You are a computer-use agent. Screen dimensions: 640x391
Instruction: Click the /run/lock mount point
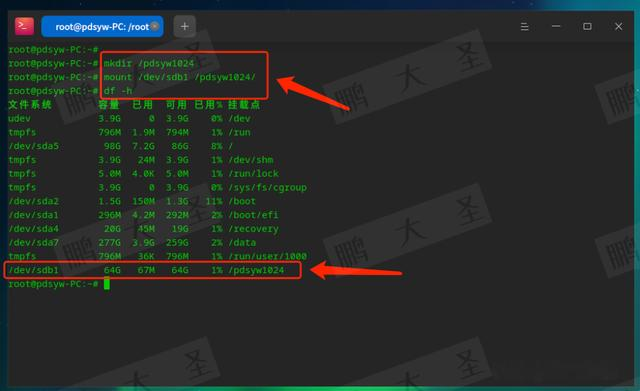click(x=253, y=173)
